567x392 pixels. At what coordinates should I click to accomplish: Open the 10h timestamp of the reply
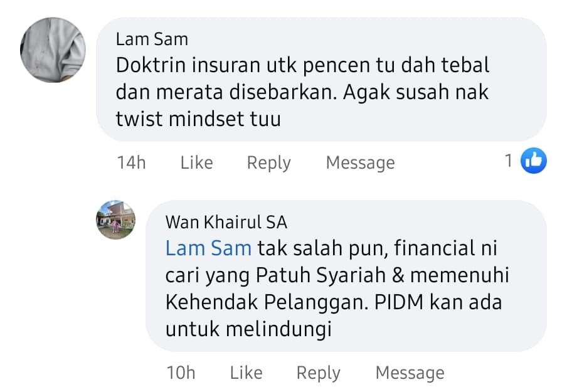click(181, 373)
